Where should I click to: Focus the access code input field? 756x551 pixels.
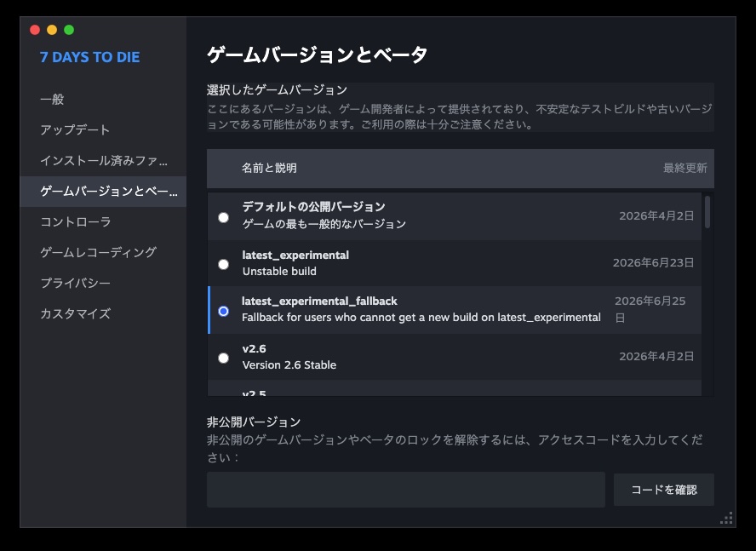point(405,490)
